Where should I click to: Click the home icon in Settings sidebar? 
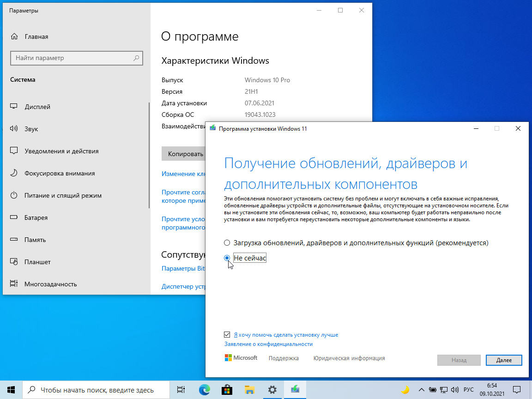pyautogui.click(x=14, y=36)
